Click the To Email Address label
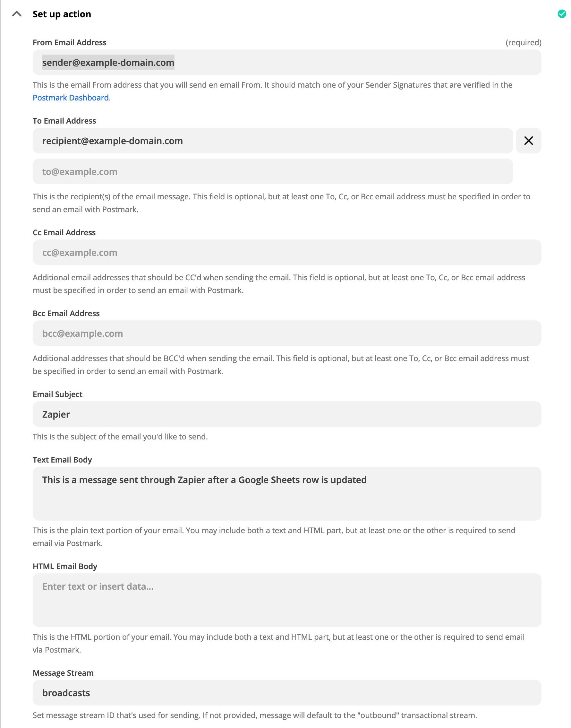The width and height of the screenshot is (571, 728). click(64, 121)
